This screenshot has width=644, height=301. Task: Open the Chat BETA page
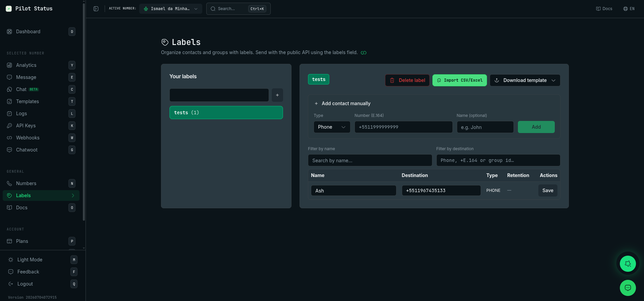41,89
